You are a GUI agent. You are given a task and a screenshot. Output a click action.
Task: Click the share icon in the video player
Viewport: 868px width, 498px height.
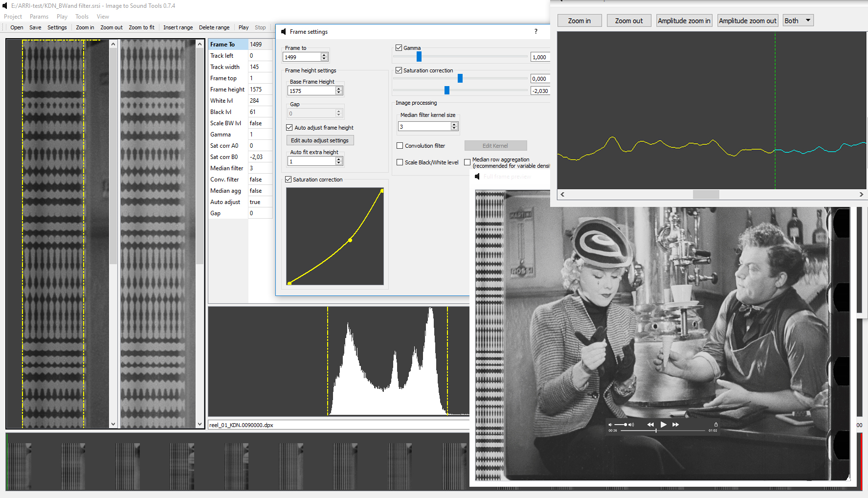(x=715, y=425)
